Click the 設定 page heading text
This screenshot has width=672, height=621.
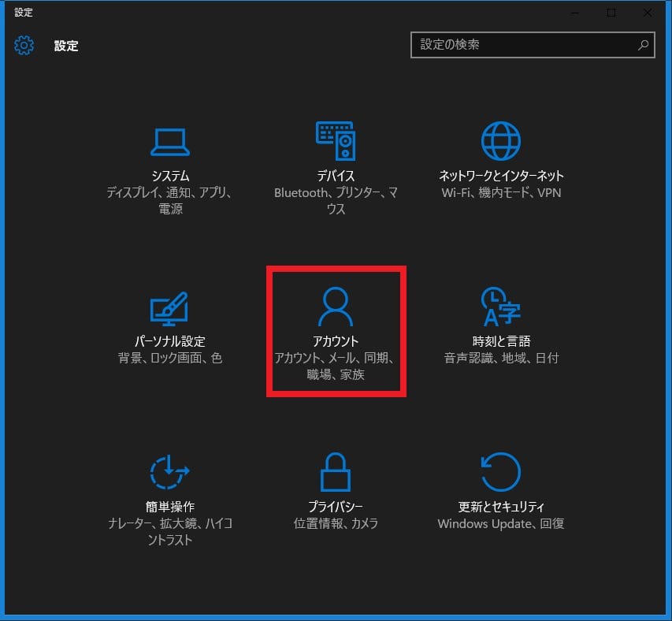click(66, 46)
